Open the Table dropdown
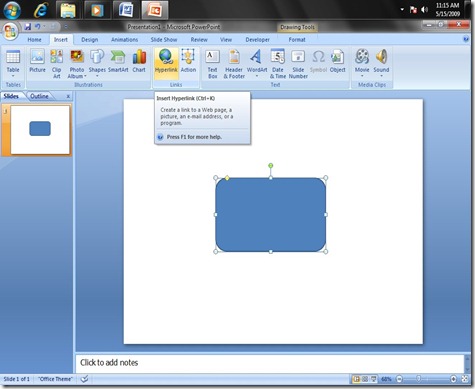The height and width of the screenshot is (389, 475). click(13, 76)
